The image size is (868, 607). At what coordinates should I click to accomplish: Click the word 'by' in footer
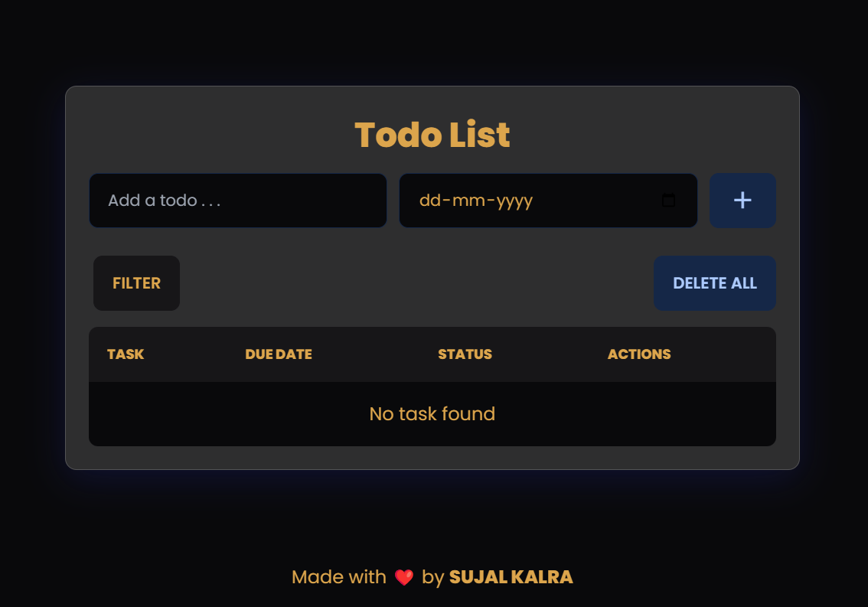[432, 578]
